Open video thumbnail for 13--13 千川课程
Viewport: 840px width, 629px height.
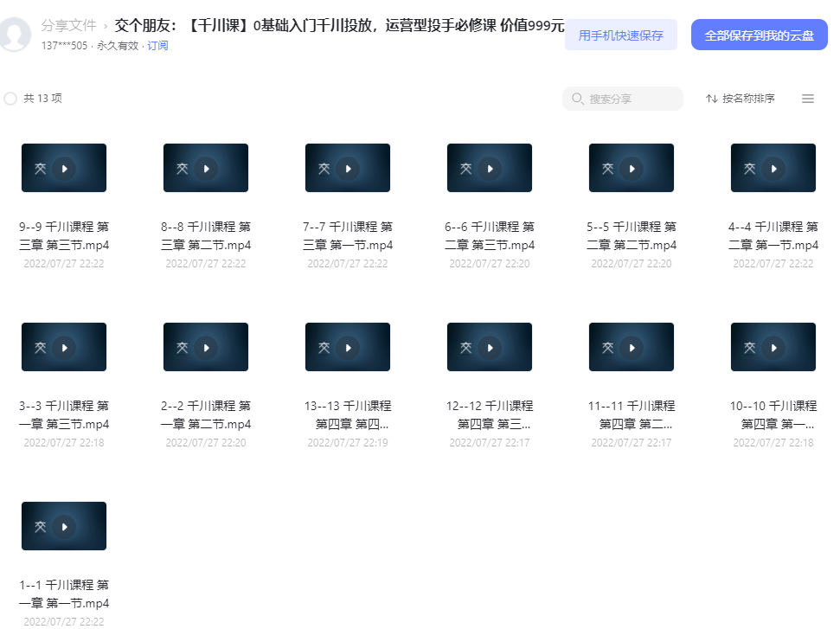click(348, 347)
